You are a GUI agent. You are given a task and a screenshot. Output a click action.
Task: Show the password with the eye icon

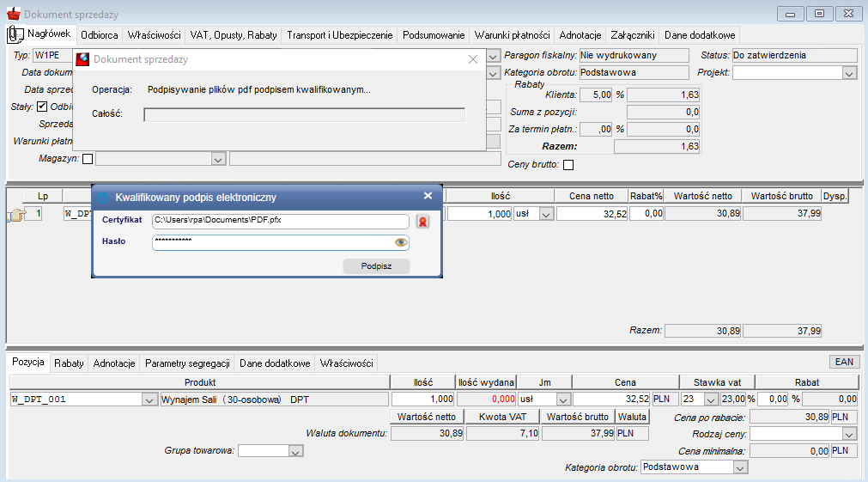401,242
